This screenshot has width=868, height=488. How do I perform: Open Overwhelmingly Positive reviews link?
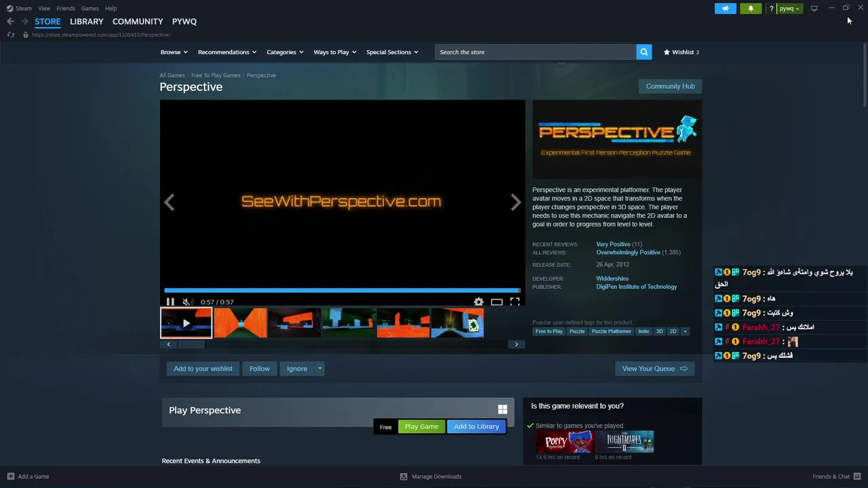pyautogui.click(x=628, y=253)
